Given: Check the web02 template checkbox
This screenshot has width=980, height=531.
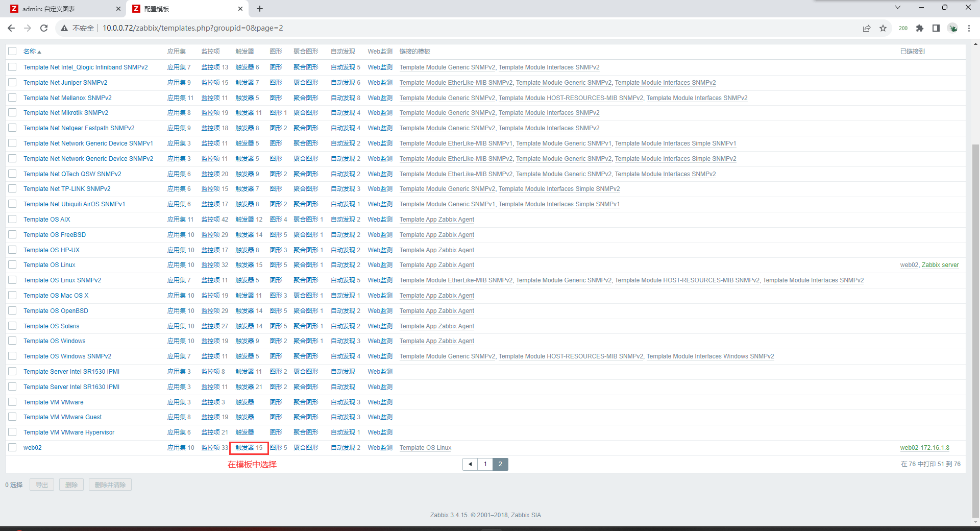Looking at the screenshot, I should click(12, 447).
